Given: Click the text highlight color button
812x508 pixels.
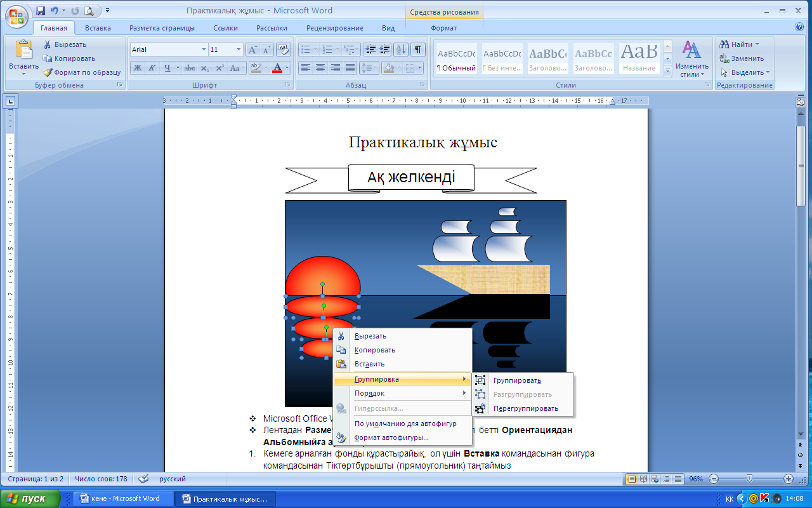Looking at the screenshot, I should click(256, 68).
